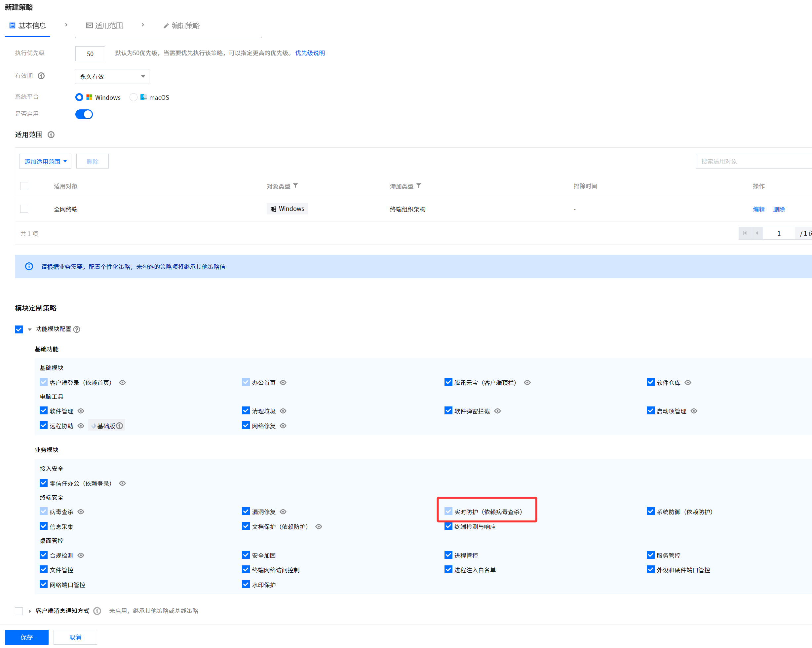This screenshot has width=812, height=648.
Task: Toggle the 是否启用 switch off
Action: coord(84,114)
